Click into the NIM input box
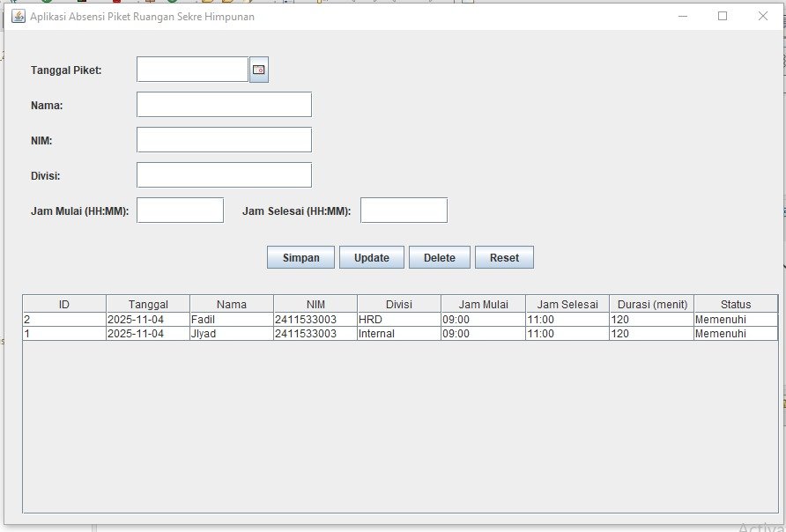The height and width of the screenshot is (532, 786). tap(224, 140)
